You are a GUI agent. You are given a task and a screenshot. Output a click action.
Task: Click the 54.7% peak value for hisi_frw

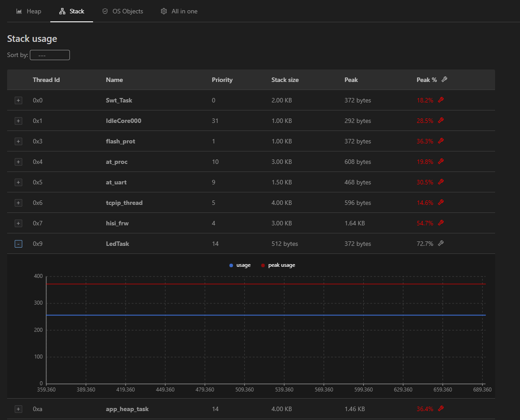[x=425, y=223]
